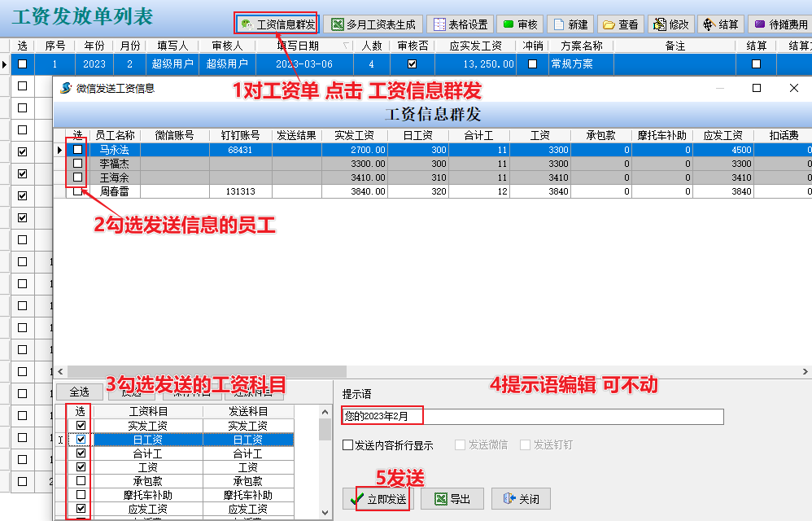Open the 查看 view button
The height and width of the screenshot is (521, 812).
619,24
